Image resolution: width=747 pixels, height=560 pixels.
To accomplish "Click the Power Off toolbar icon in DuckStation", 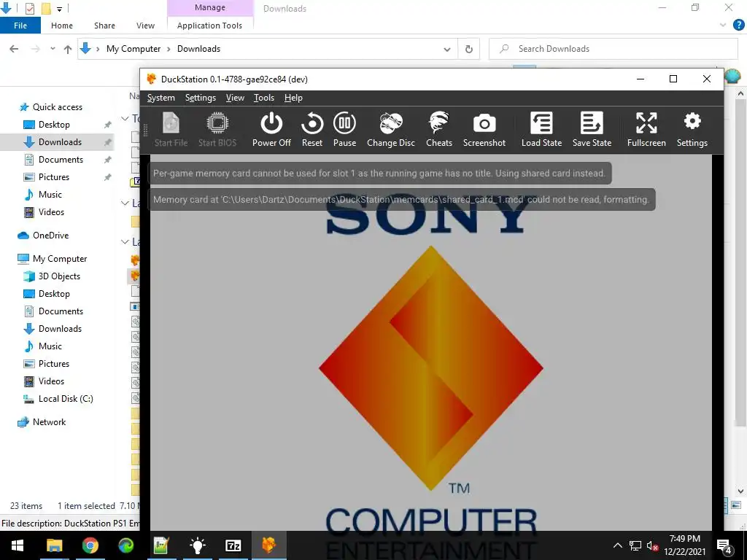I will click(271, 130).
